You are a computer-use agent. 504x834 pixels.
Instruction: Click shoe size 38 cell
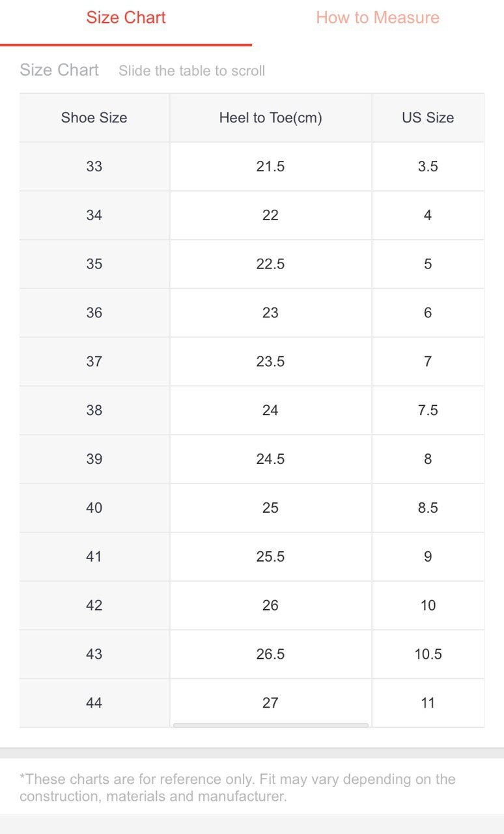click(x=94, y=410)
